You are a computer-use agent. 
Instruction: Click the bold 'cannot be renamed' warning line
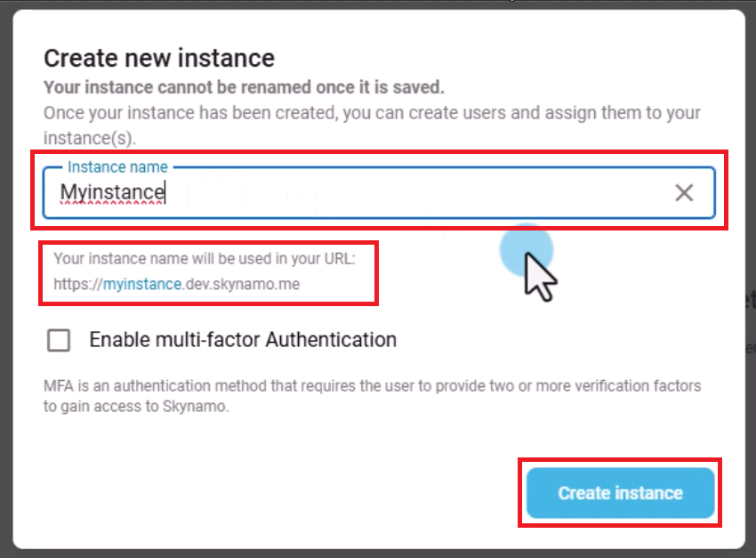point(244,87)
